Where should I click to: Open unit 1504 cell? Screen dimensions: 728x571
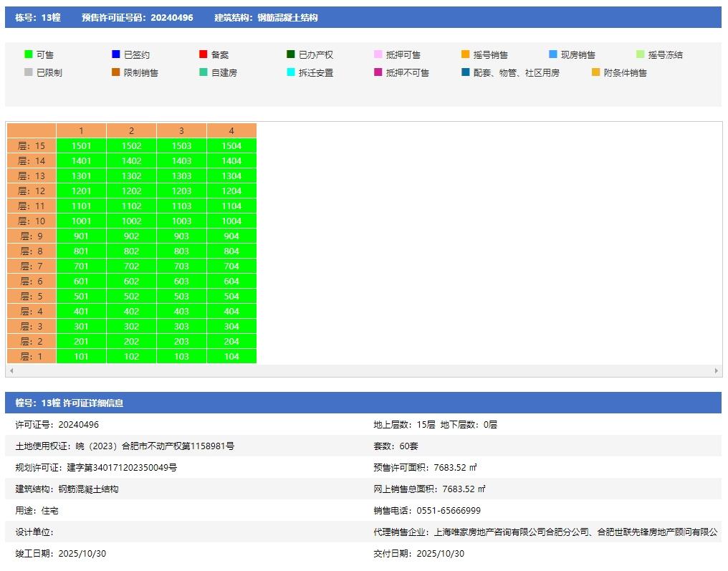point(231,145)
